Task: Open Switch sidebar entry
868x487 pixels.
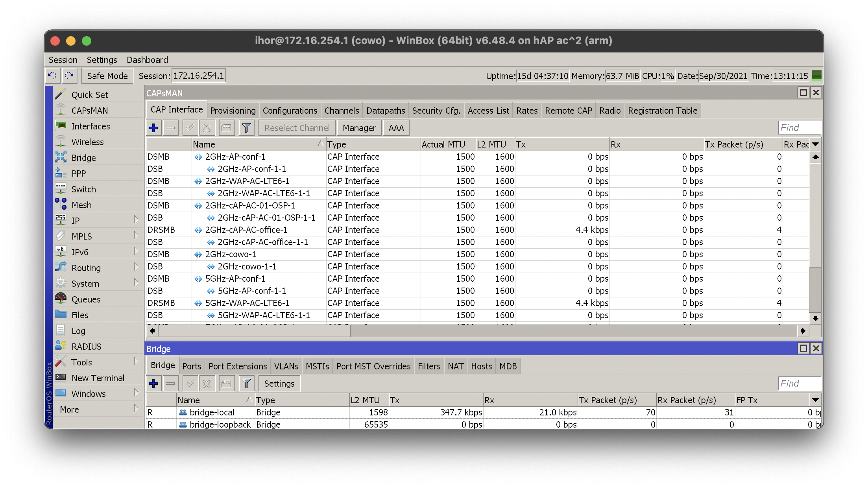Action: pos(98,189)
